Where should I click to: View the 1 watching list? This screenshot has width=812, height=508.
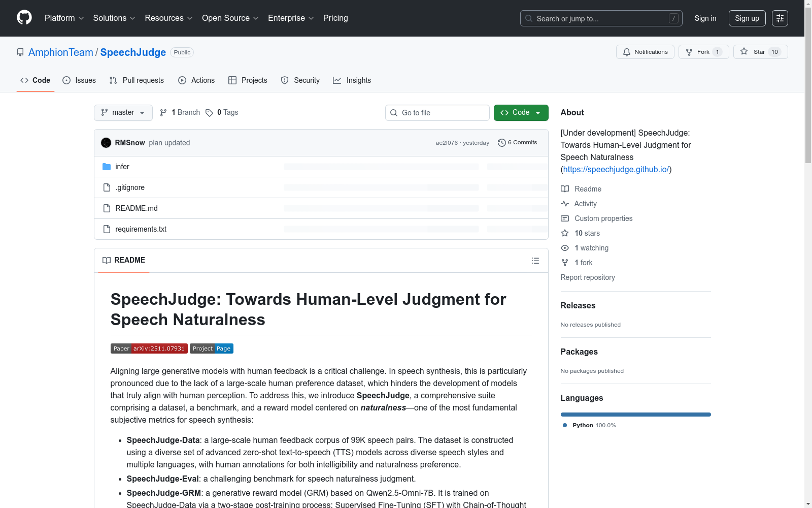pyautogui.click(x=585, y=248)
